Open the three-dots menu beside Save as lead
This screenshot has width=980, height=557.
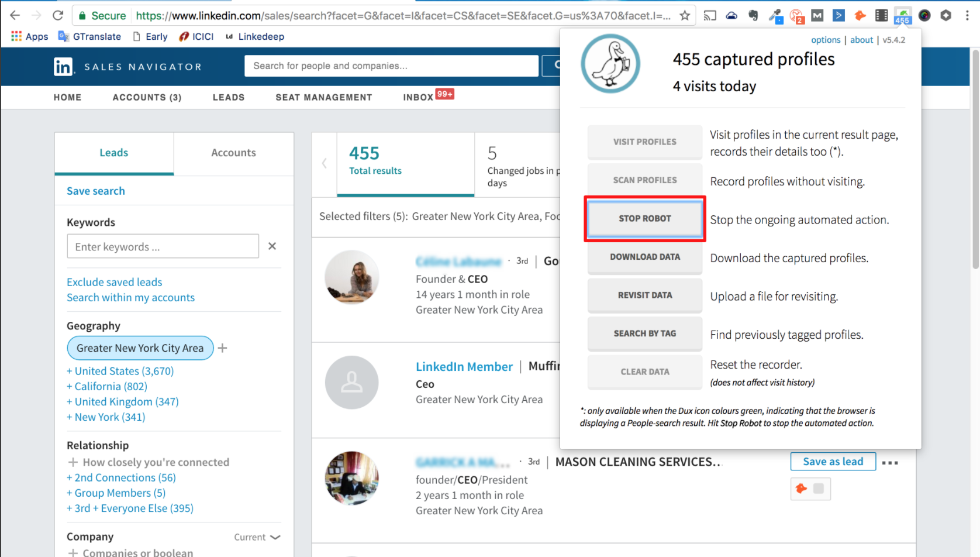click(x=889, y=462)
